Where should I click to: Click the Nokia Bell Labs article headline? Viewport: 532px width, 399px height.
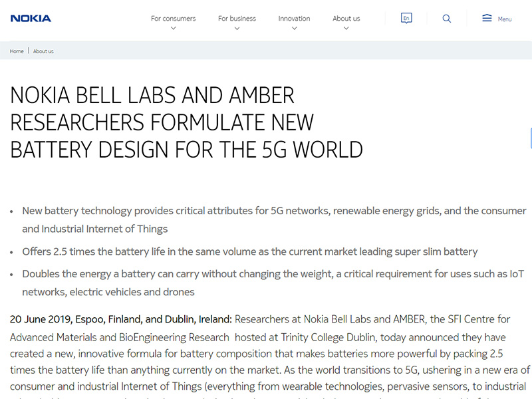(x=186, y=122)
